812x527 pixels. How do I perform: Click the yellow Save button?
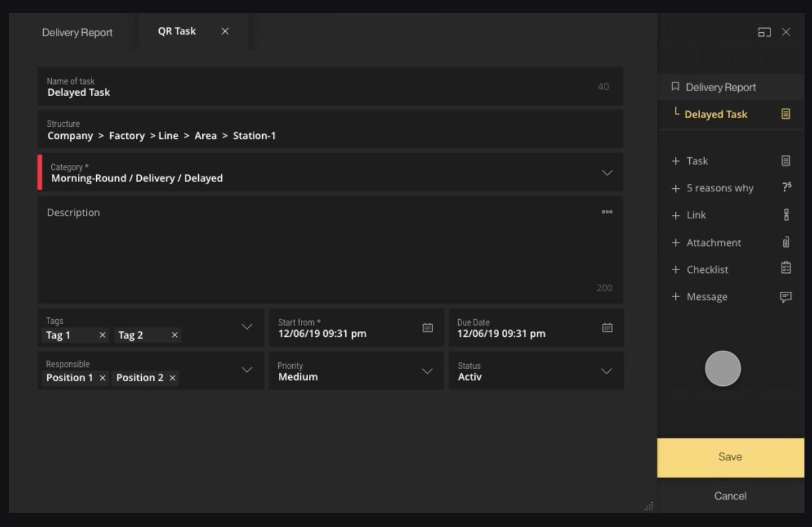point(730,457)
